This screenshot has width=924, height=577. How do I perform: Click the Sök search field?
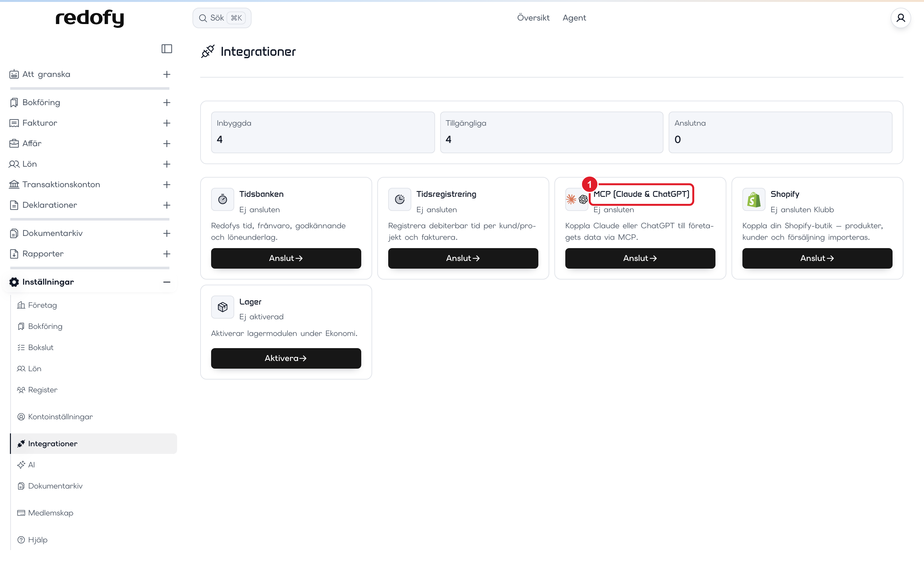222,18
